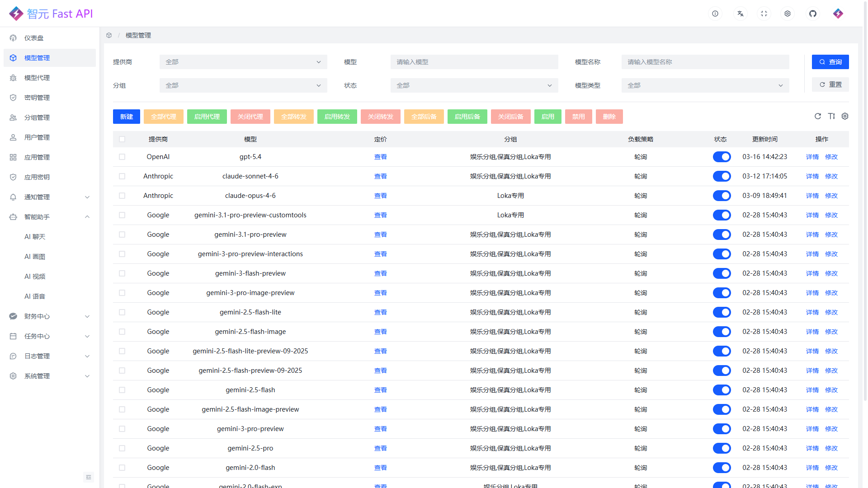Click 查看 pricing link for claude-sonnet-4-6
The image size is (868, 488).
pyautogui.click(x=380, y=176)
